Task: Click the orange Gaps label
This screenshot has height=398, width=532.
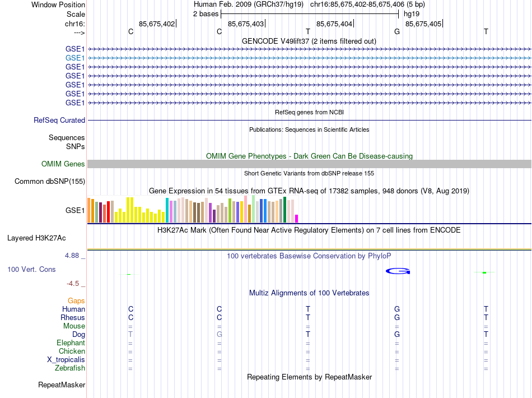Action: click(76, 301)
